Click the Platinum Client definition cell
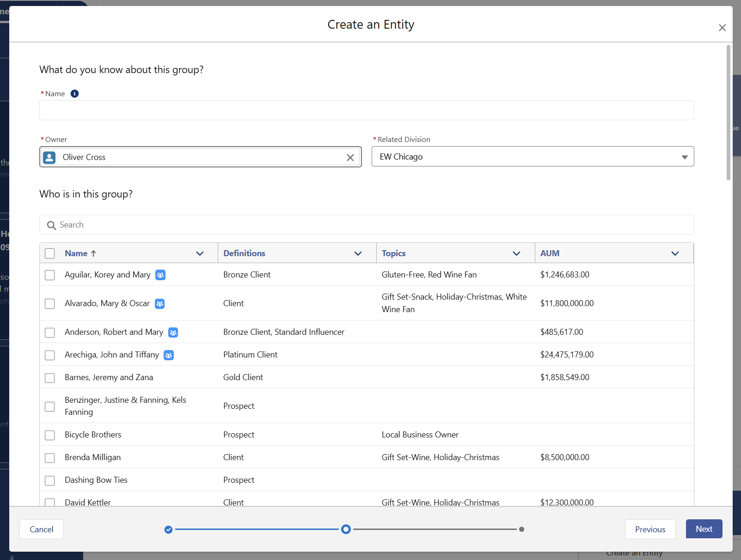 [250, 355]
